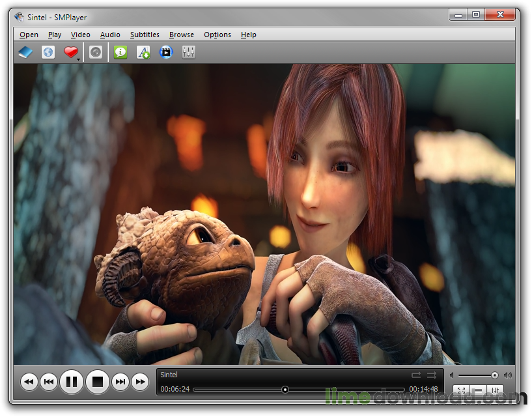Click the download subtitles icon
532x417 pixels.
pyautogui.click(x=143, y=53)
